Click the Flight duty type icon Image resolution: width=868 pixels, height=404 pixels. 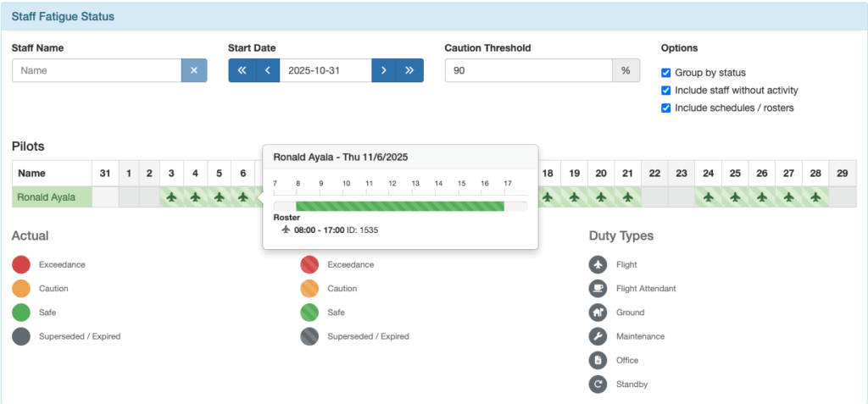tap(598, 265)
